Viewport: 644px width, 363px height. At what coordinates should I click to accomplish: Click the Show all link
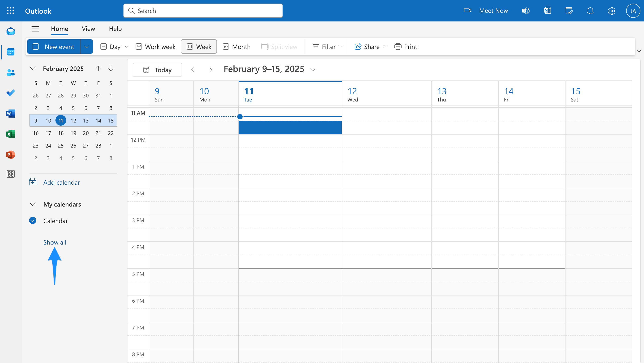point(55,242)
